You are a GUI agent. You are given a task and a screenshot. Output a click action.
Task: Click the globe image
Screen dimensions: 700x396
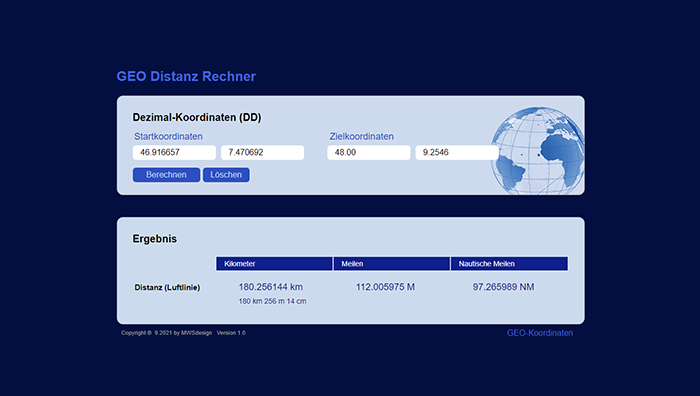pos(538,150)
